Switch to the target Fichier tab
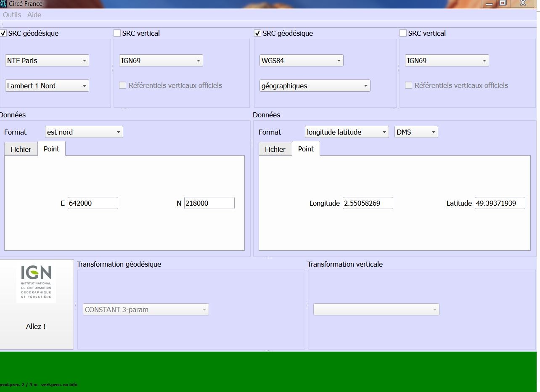 275,149
